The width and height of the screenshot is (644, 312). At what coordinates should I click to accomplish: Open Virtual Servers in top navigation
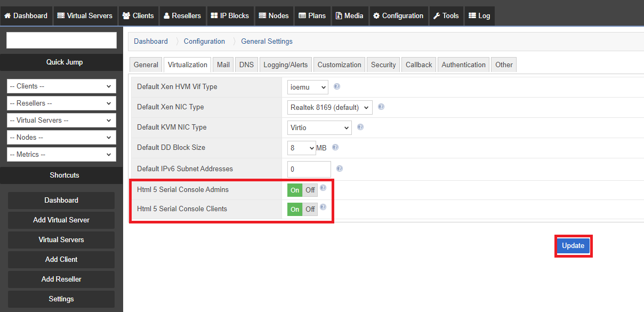point(85,15)
